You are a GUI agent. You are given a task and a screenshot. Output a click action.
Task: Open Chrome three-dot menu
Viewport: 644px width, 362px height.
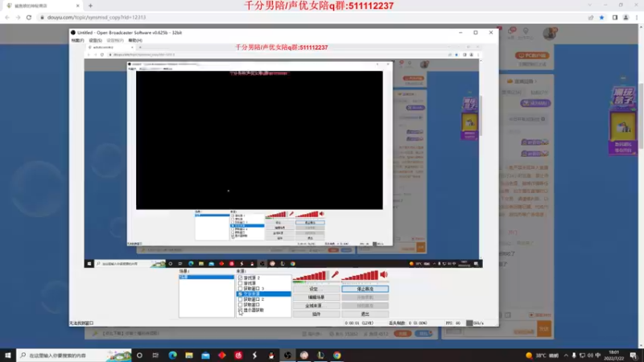637,17
